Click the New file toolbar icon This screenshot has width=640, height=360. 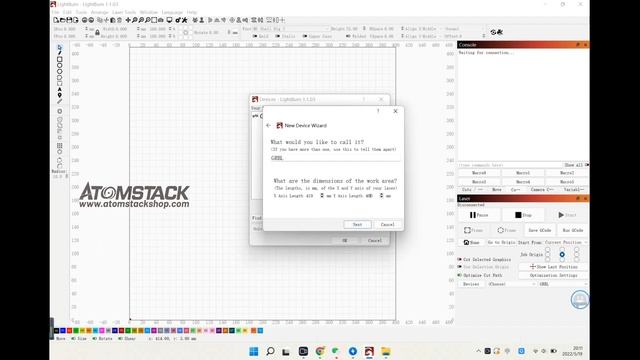56,20
